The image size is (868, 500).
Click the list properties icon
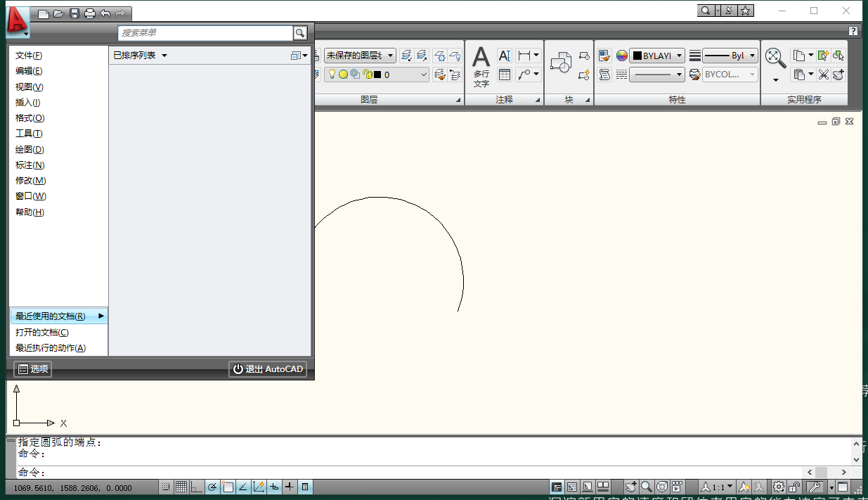click(x=604, y=75)
